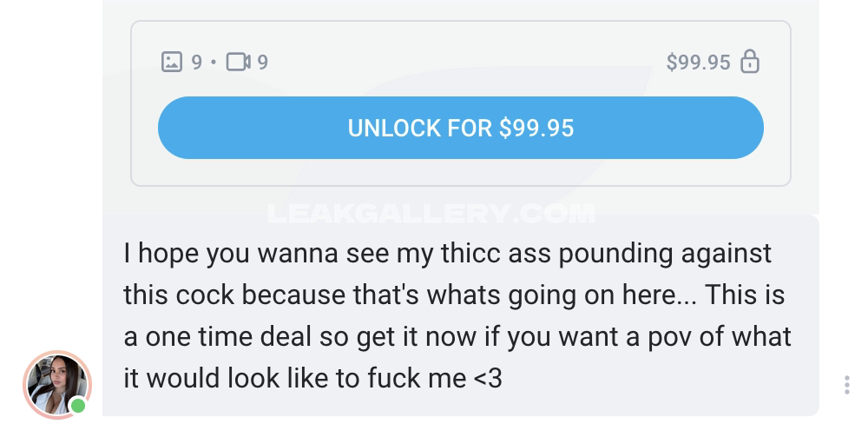This screenshot has width=868, height=424.
Task: Click the LEAKGALLERY.COM watermark text
Action: pos(431,214)
